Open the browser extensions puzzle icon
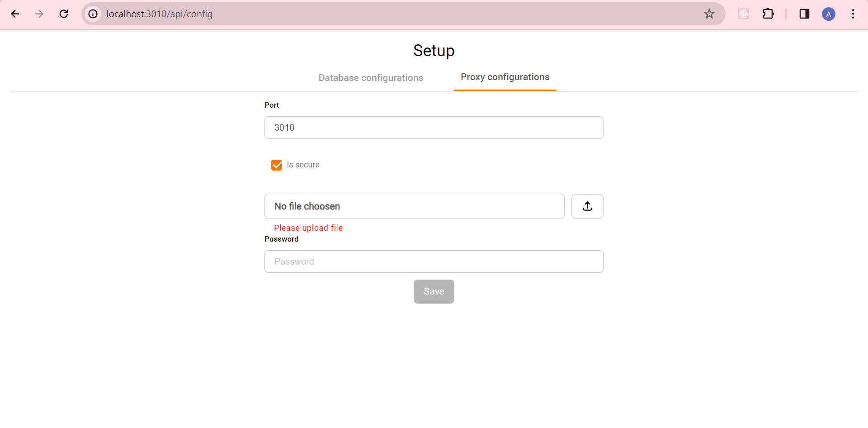868x428 pixels. click(769, 14)
